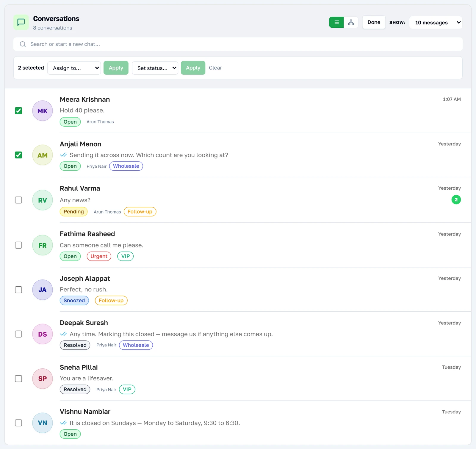Click the search magnifier icon
This screenshot has width=476, height=449.
(23, 44)
